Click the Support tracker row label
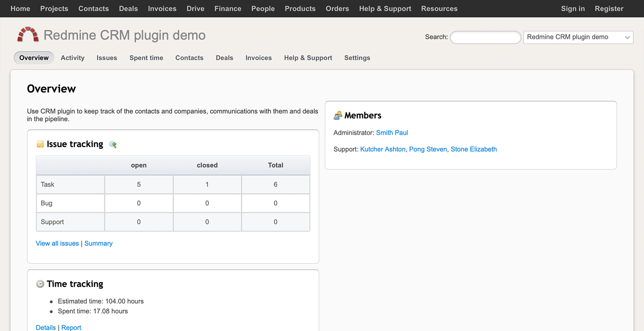 (52, 222)
